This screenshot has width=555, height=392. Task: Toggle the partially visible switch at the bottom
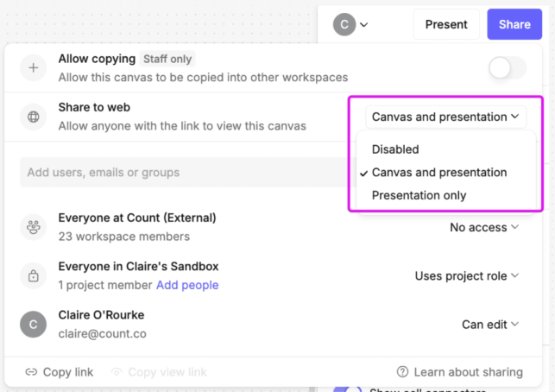tap(344, 389)
